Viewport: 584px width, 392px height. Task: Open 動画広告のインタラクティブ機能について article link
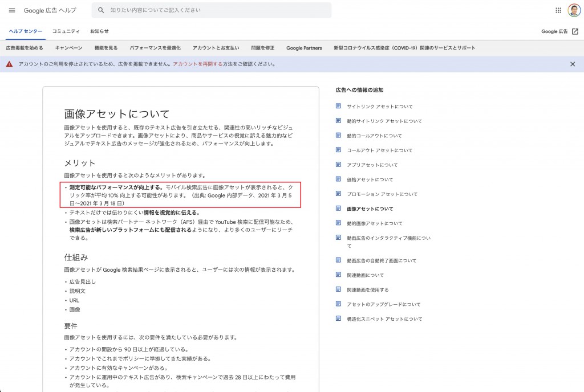pos(388,242)
